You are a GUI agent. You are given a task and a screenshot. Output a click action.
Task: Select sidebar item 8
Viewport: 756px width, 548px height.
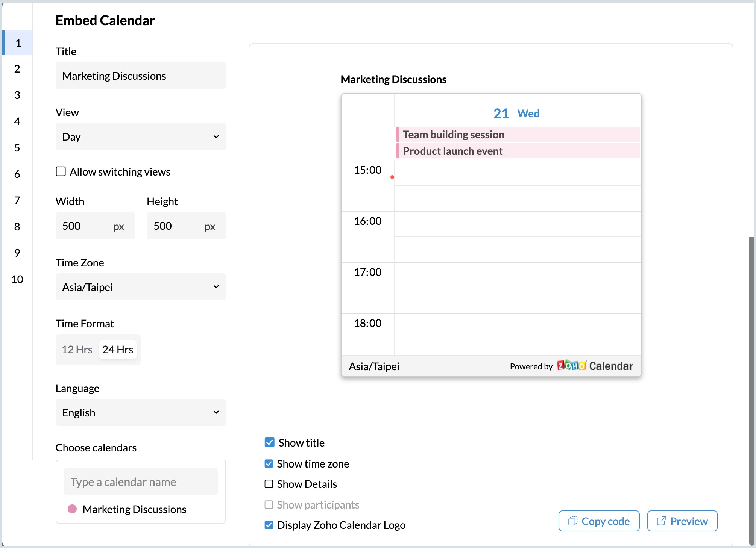pos(18,227)
